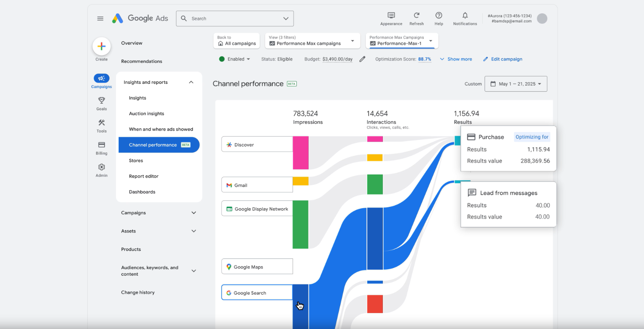Focus the Search input field

235,18
